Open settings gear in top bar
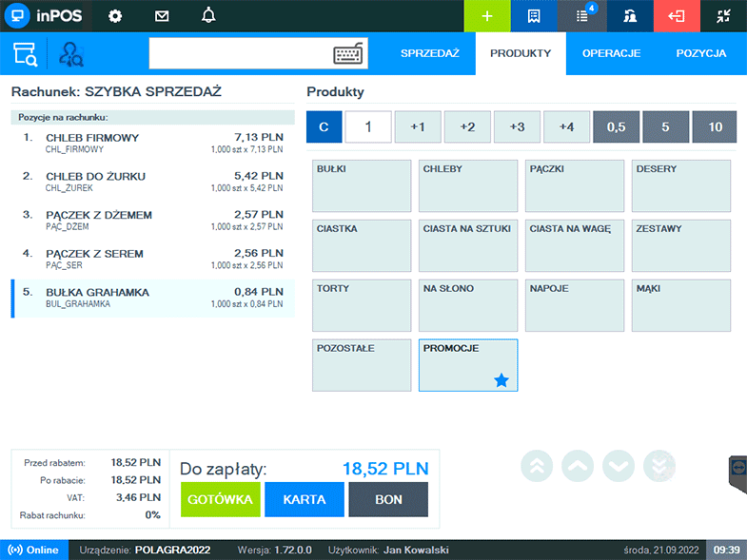747x560 pixels. (x=115, y=16)
